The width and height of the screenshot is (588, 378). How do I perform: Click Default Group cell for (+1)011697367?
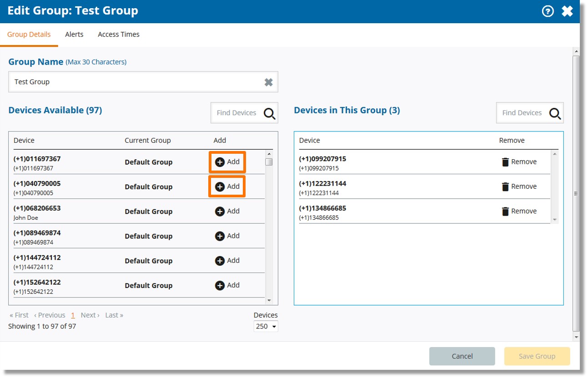149,162
